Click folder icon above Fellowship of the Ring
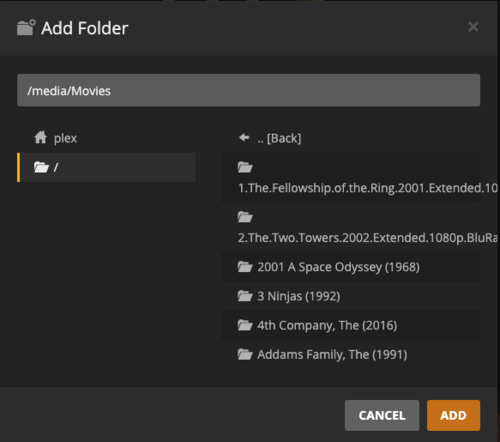The width and height of the screenshot is (500, 442). point(245,167)
